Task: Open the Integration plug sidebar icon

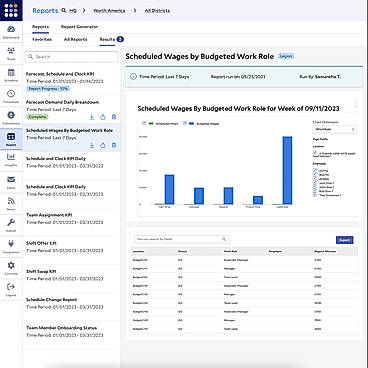Action: [x=11, y=244]
